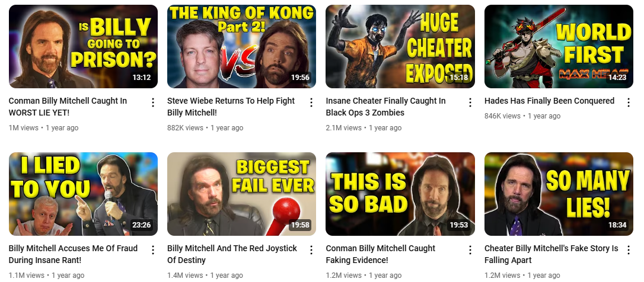Screen dimensions: 644x282
Task: Click title 'Insane Cheater Finally Caught In Black Ops 3 Zombies'
Action: (x=385, y=107)
